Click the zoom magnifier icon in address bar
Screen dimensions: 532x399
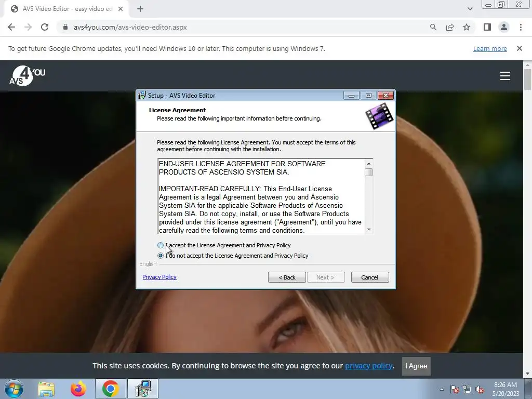433,27
